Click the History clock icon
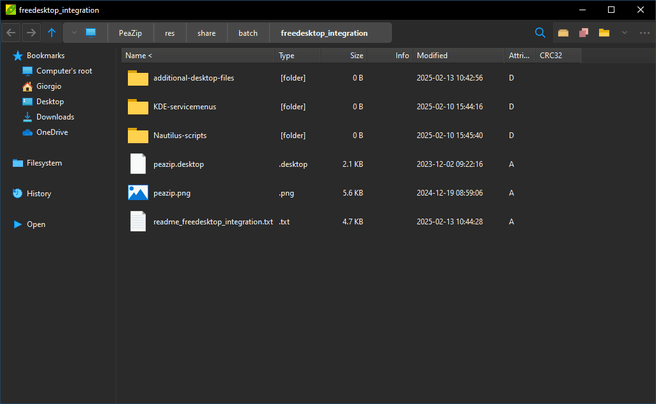656x404 pixels. click(18, 193)
